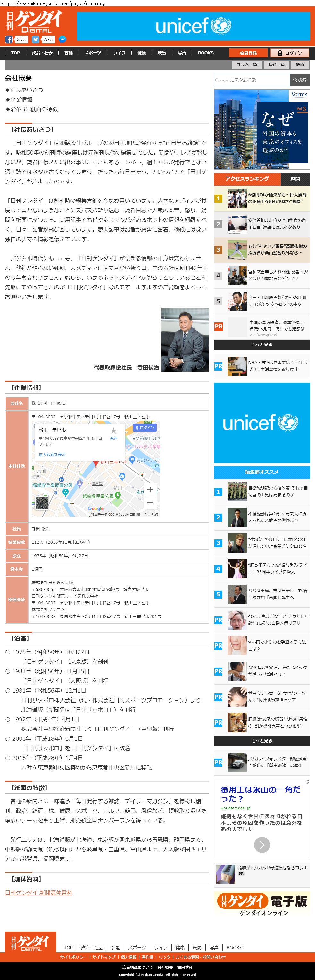Viewport: 315px width, 980px height.
Task: Open 広告掲載について footer link
Action: (x=137, y=967)
